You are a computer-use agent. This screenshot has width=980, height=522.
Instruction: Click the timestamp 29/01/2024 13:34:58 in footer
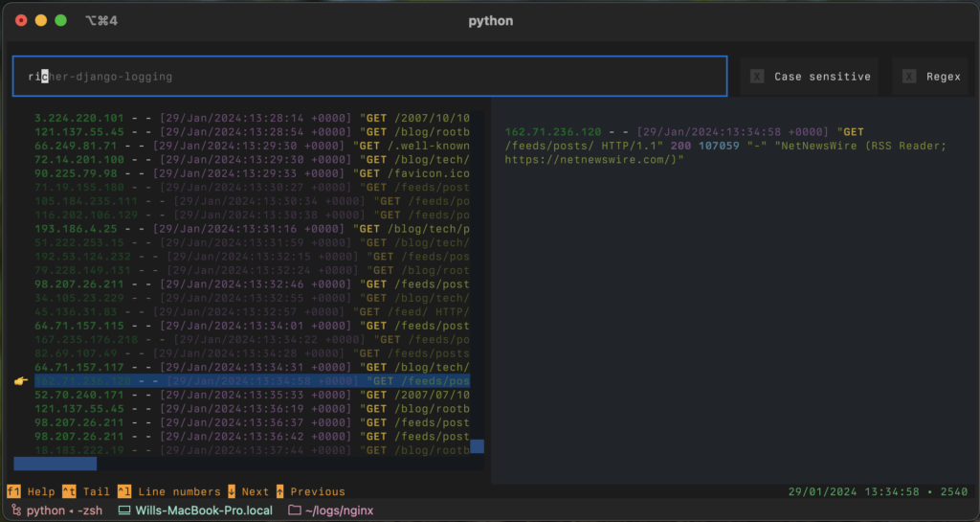click(x=855, y=491)
